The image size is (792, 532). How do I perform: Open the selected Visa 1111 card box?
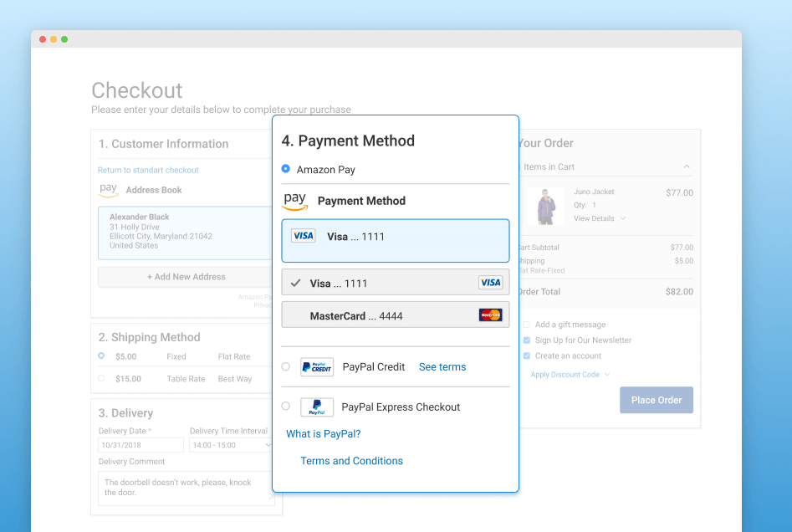pos(396,240)
